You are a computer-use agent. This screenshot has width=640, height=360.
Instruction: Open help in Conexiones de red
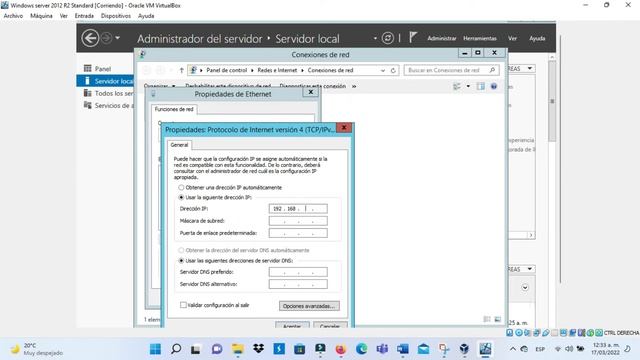click(x=493, y=86)
